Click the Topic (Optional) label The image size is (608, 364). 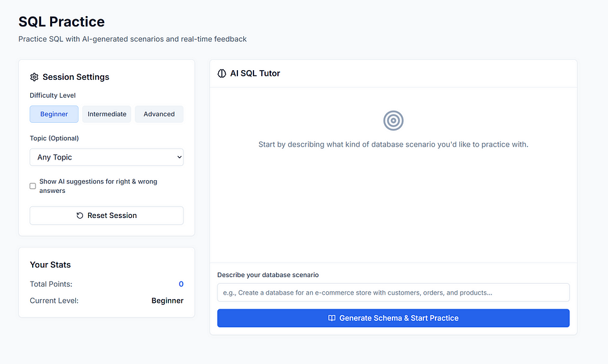(x=54, y=138)
